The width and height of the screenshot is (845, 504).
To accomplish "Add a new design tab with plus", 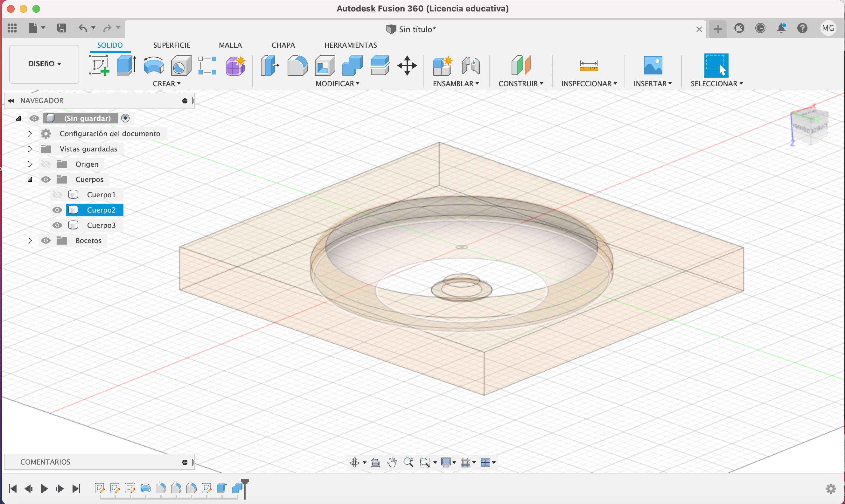I will click(x=718, y=29).
